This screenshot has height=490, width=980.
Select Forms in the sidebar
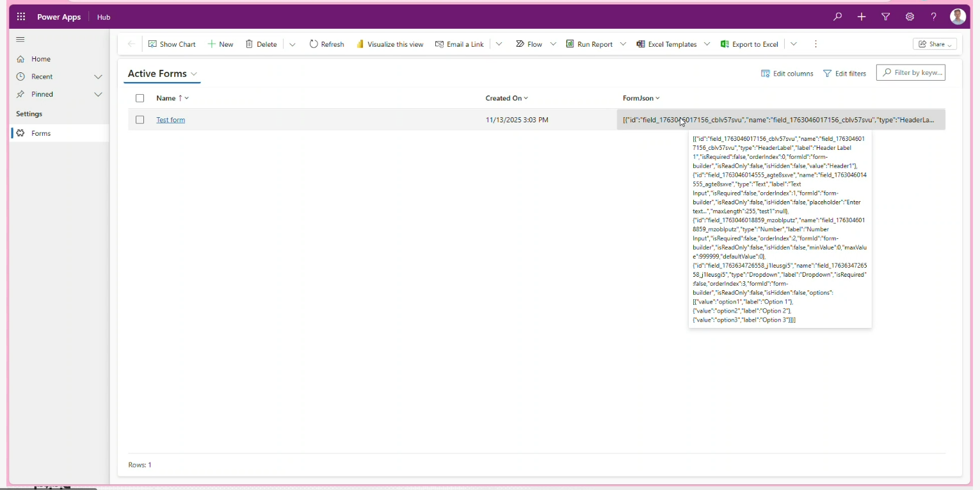click(x=41, y=133)
